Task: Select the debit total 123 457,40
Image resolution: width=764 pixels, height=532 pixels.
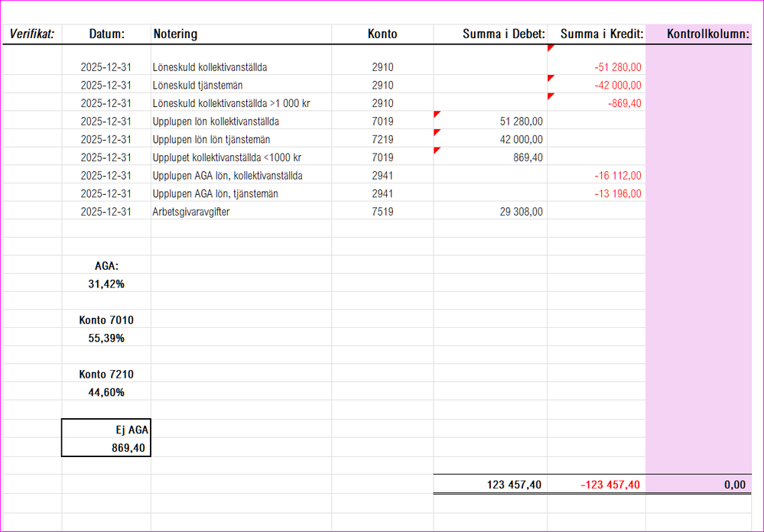Action: click(x=490, y=485)
